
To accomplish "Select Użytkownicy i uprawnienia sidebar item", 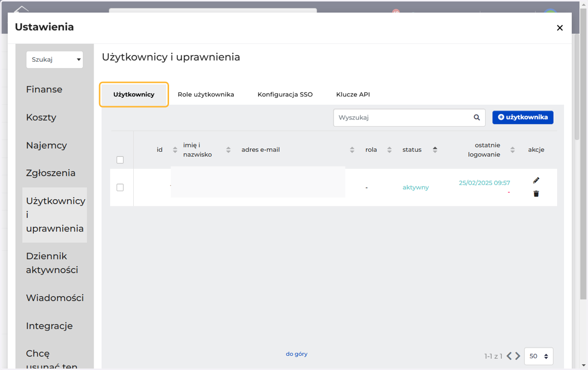I will coord(55,215).
